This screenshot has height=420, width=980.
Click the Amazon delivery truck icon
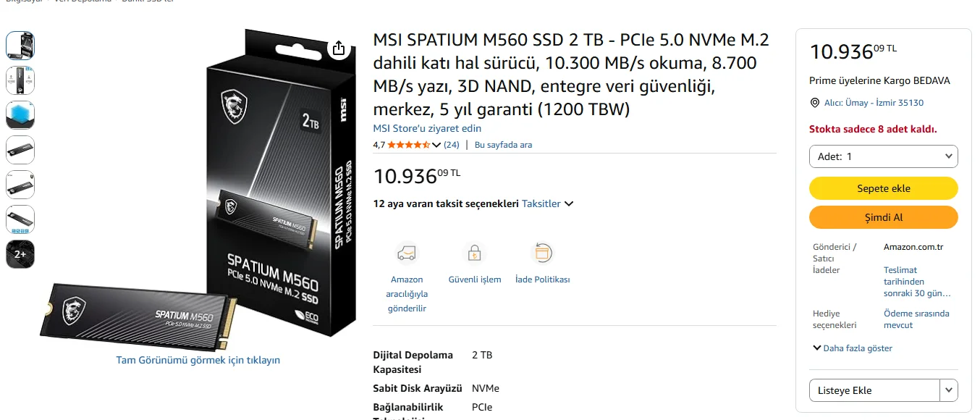(407, 253)
